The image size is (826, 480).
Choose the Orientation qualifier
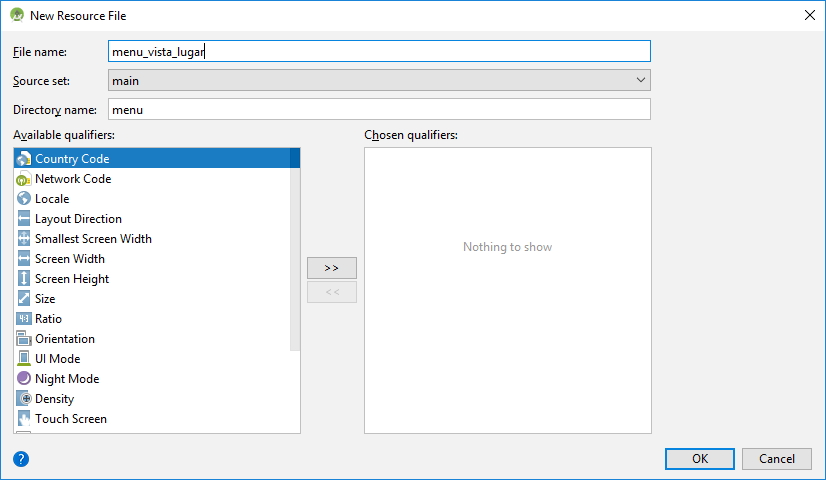tap(65, 339)
